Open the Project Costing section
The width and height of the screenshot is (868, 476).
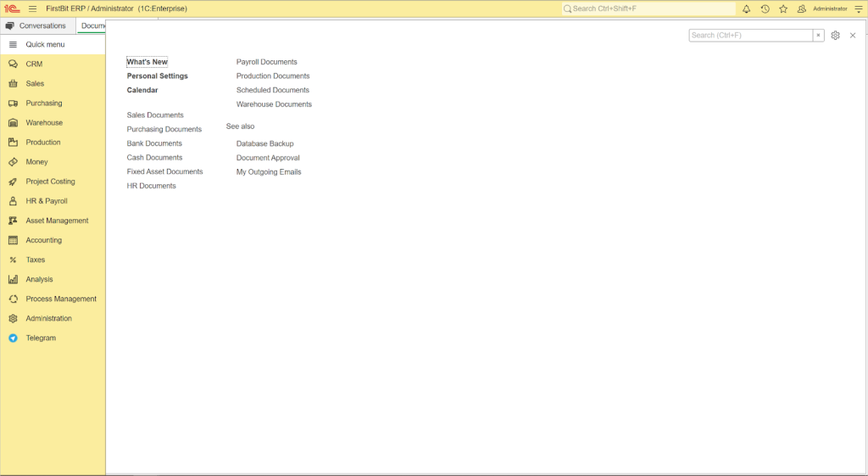53,182
